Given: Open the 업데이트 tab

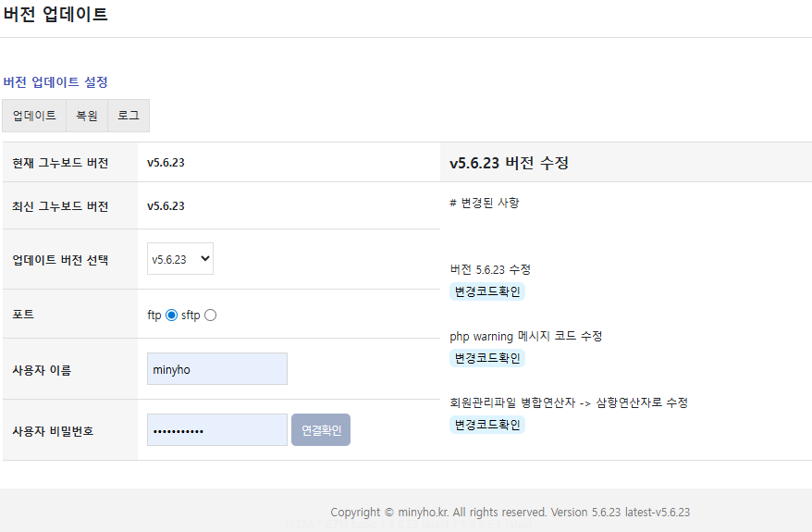Looking at the screenshot, I should tap(34, 116).
